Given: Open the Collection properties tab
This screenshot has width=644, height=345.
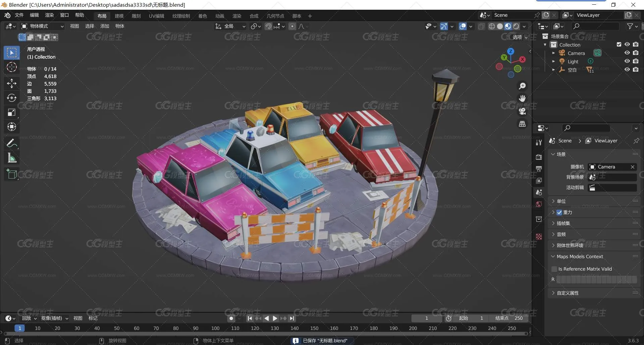Looking at the screenshot, I should click(539, 219).
